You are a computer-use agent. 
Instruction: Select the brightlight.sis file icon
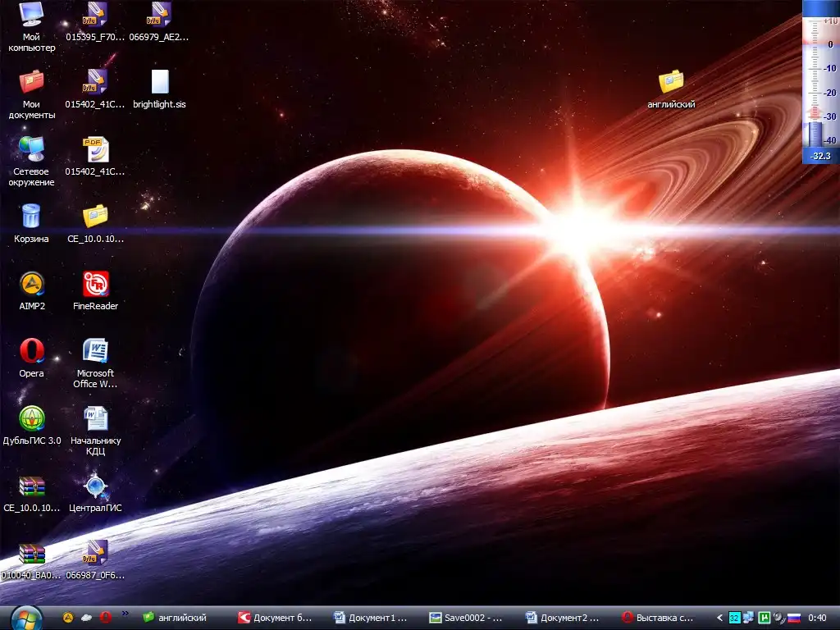(159, 82)
